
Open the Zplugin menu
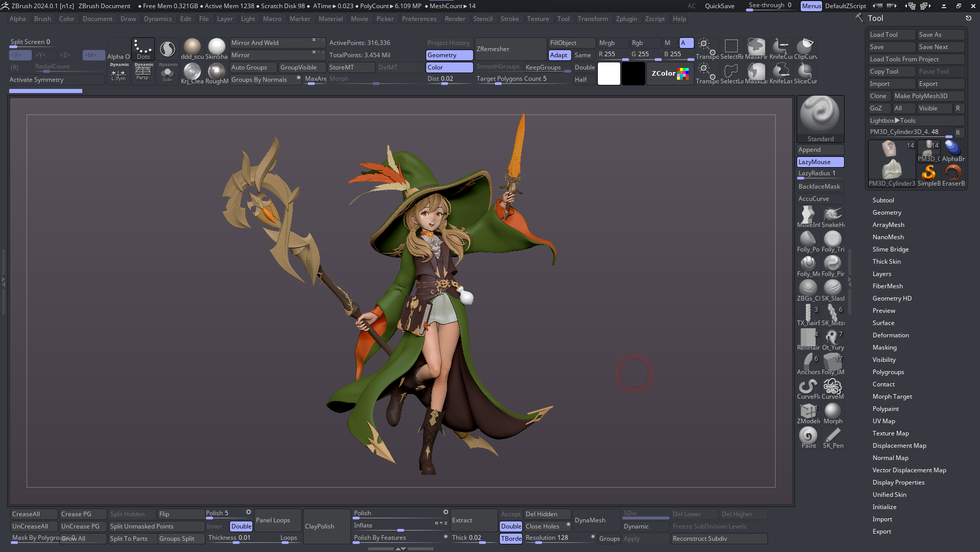626,19
